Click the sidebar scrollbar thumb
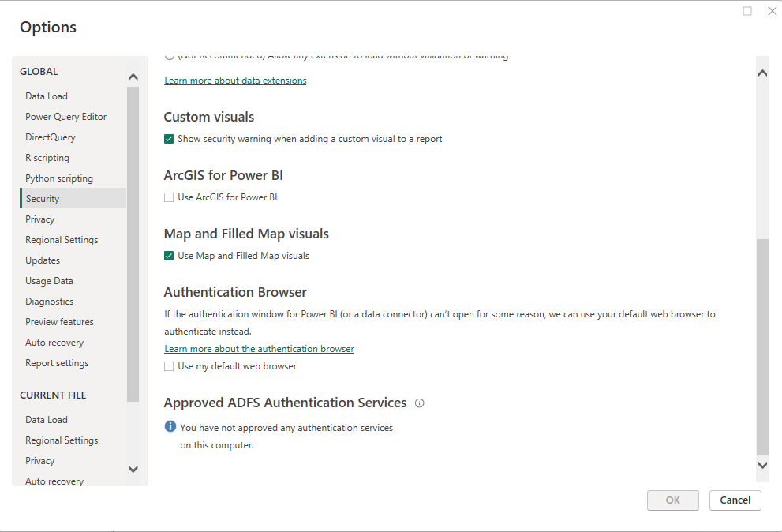782x532 pixels. pos(133,244)
